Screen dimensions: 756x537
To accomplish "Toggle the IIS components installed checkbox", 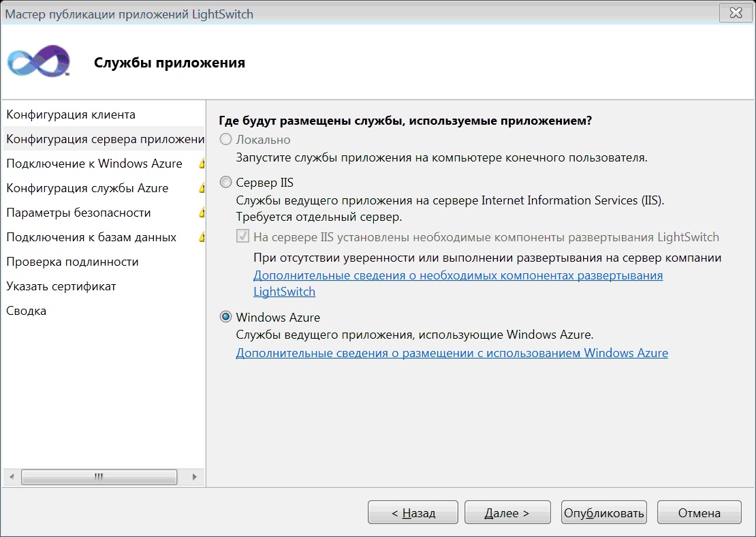I will (x=242, y=236).
